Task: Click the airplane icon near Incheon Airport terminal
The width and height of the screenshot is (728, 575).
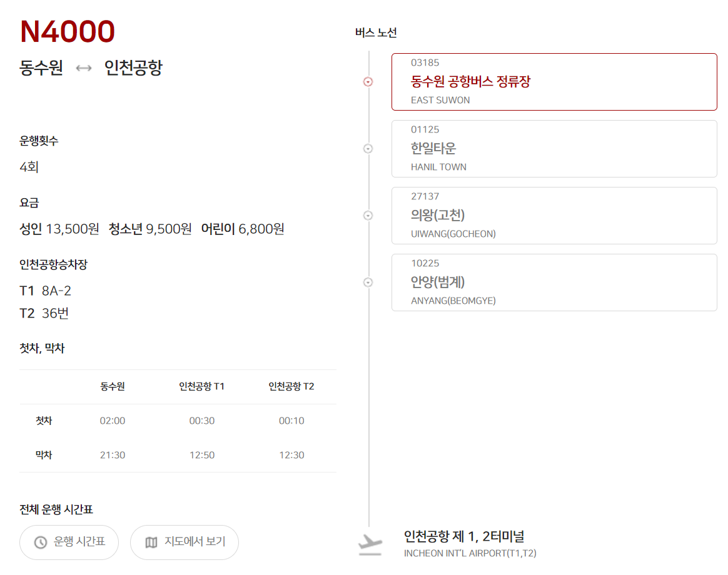Action: 369,544
